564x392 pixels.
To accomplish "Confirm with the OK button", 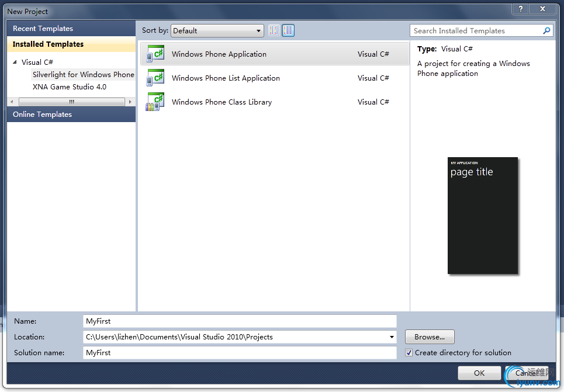I will (x=479, y=373).
